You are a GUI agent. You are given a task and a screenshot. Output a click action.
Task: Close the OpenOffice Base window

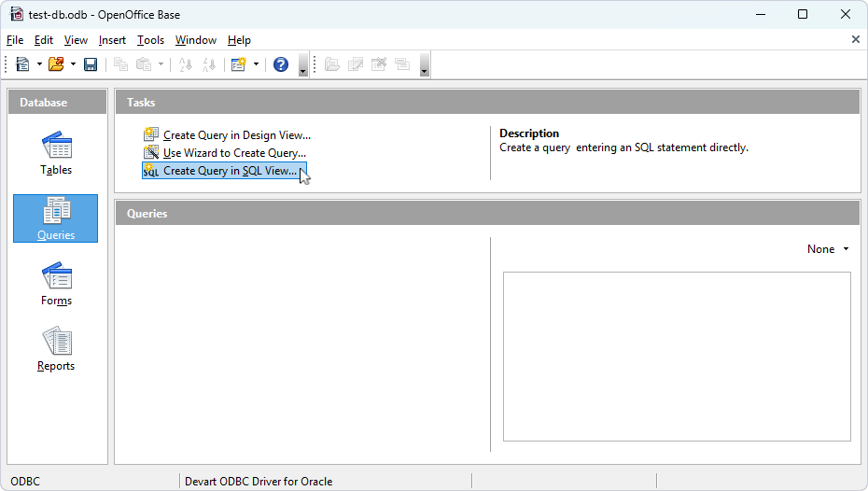pyautogui.click(x=846, y=14)
